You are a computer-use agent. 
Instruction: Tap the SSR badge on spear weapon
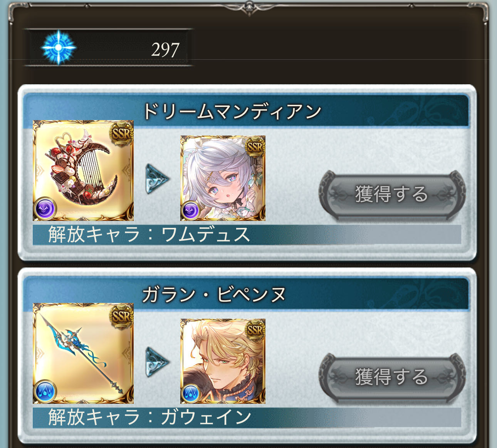(x=121, y=316)
